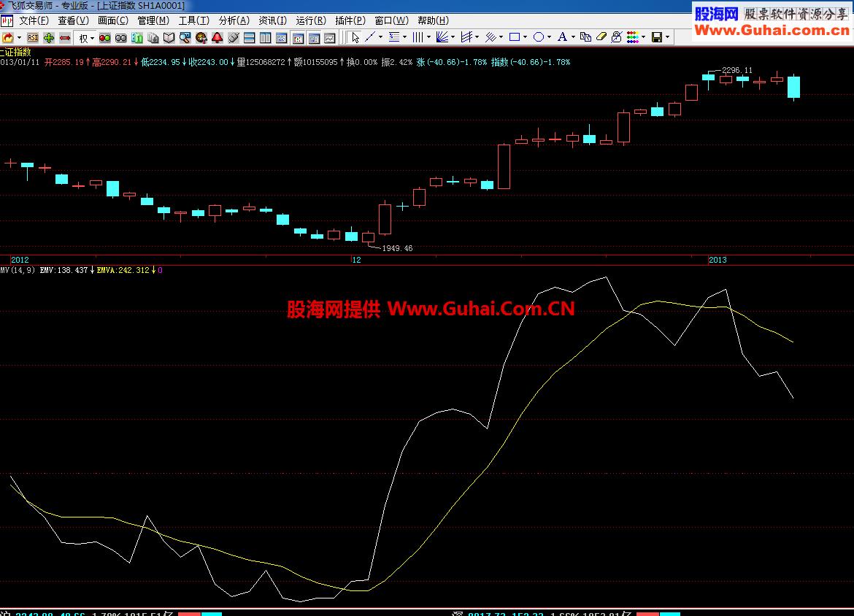The height and width of the screenshot is (616, 854).
Task: Open the 文件(F) menu
Action: [34, 20]
